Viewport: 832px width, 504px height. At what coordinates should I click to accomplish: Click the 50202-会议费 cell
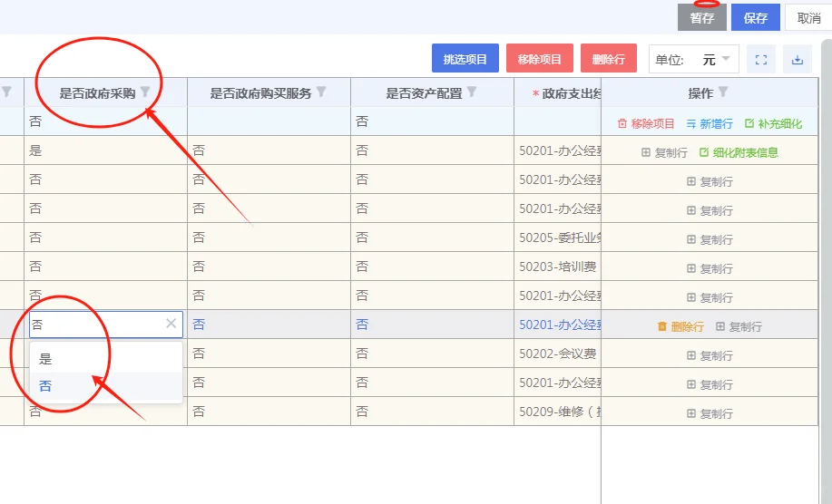pyautogui.click(x=558, y=354)
